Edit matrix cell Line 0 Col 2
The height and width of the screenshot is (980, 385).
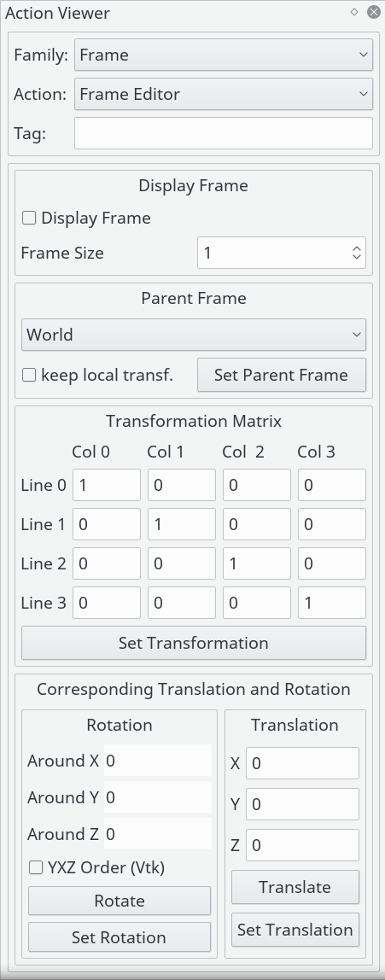[x=257, y=485]
